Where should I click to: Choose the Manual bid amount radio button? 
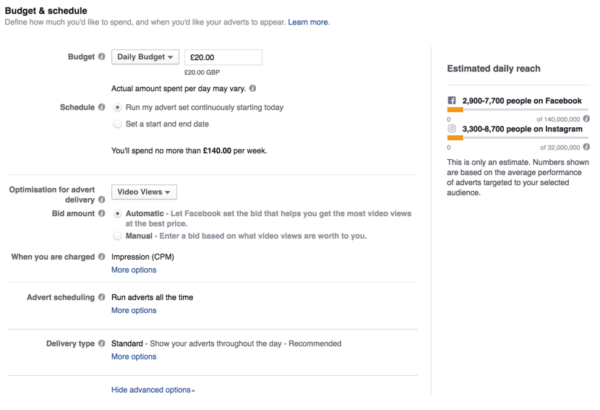(x=117, y=236)
